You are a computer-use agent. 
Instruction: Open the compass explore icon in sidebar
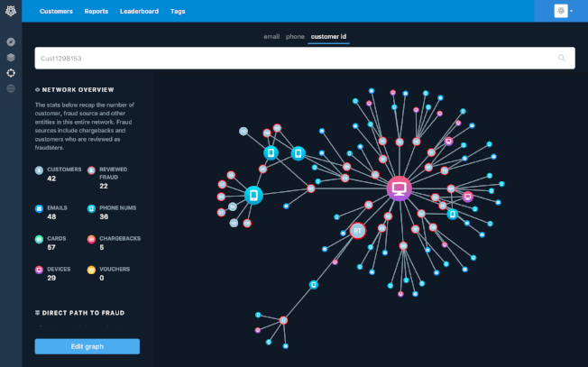[x=11, y=42]
